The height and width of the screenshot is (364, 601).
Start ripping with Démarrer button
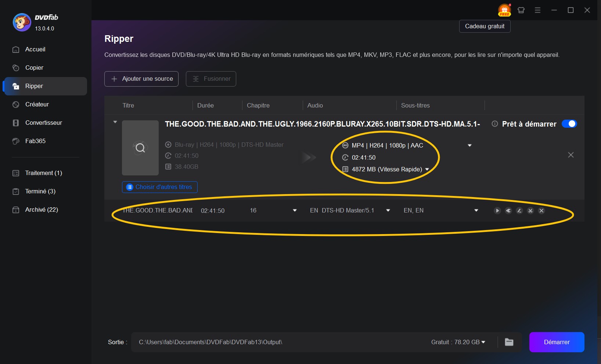click(557, 342)
